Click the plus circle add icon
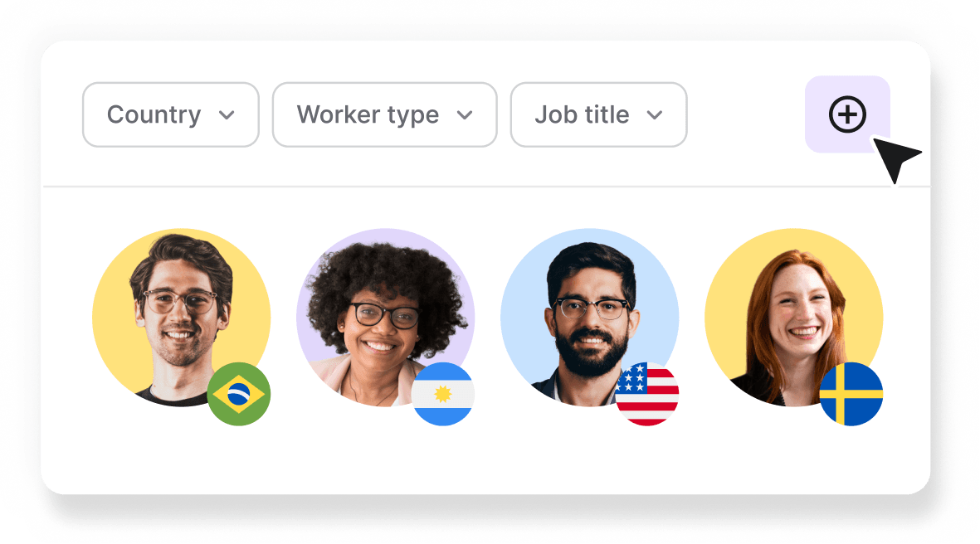The height and width of the screenshot is (544, 980). 847,114
